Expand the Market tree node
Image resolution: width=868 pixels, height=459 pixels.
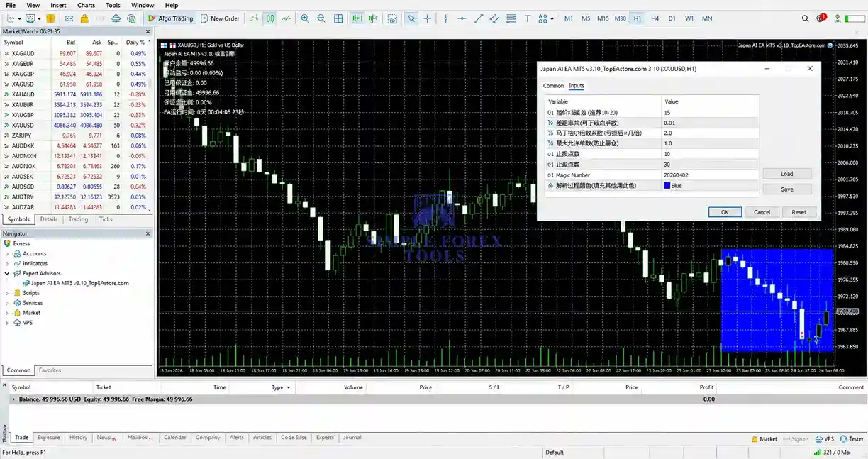click(8, 313)
